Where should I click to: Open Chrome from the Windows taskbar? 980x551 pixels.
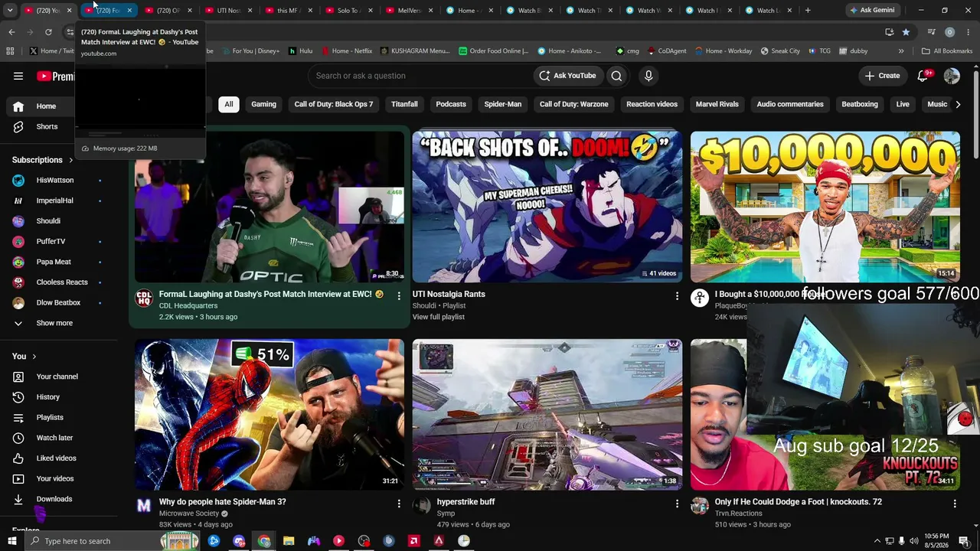tap(264, 541)
